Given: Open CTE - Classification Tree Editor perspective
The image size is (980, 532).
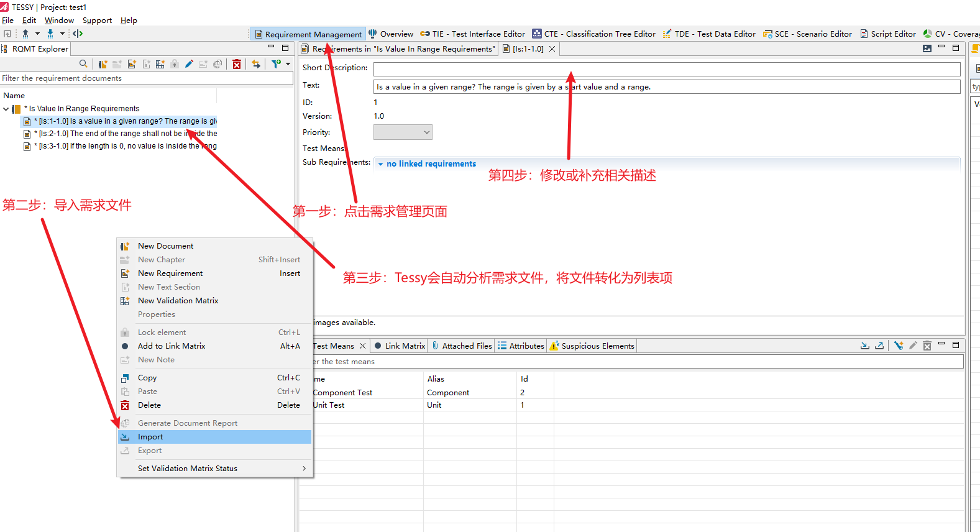Looking at the screenshot, I should coord(593,34).
